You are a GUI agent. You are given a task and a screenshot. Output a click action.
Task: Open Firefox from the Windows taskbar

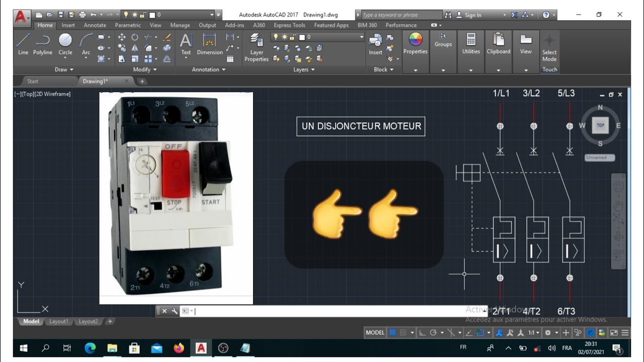179,348
